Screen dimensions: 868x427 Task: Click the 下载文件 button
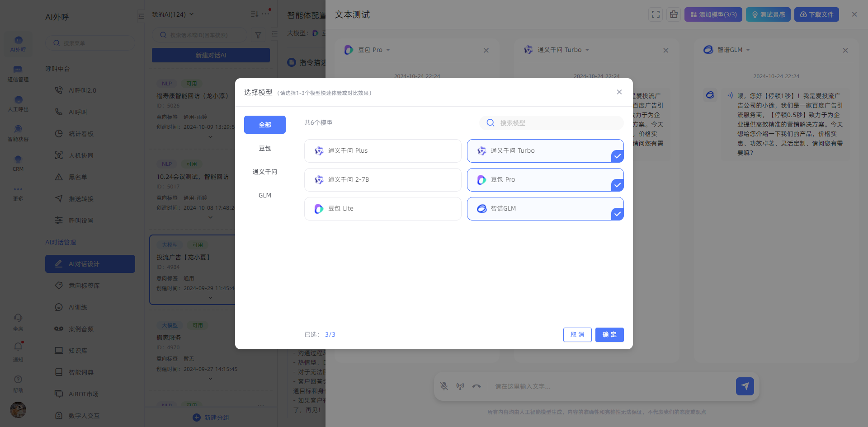point(816,14)
